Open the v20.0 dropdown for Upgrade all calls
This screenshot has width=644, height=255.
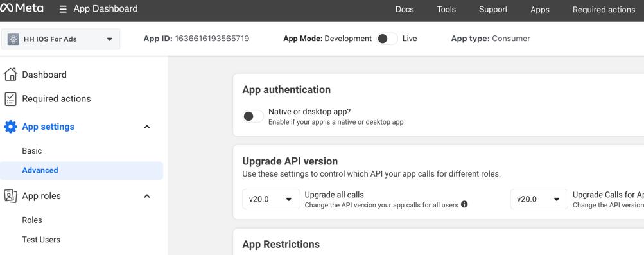271,199
